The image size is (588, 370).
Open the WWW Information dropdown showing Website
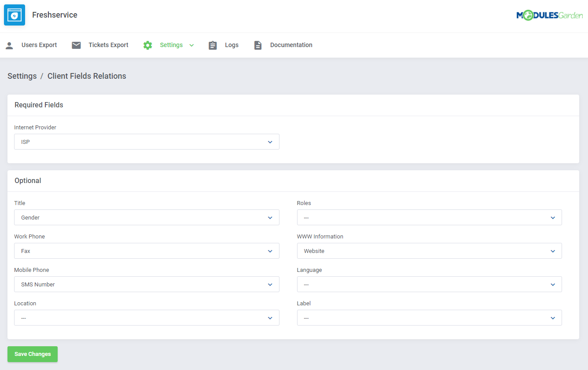point(430,251)
